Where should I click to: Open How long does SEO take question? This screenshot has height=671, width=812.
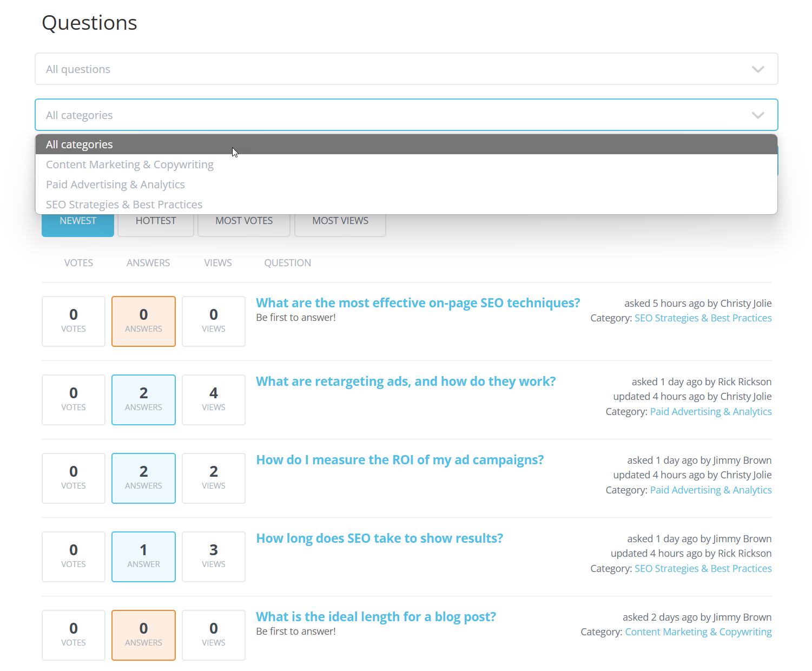pyautogui.click(x=379, y=538)
